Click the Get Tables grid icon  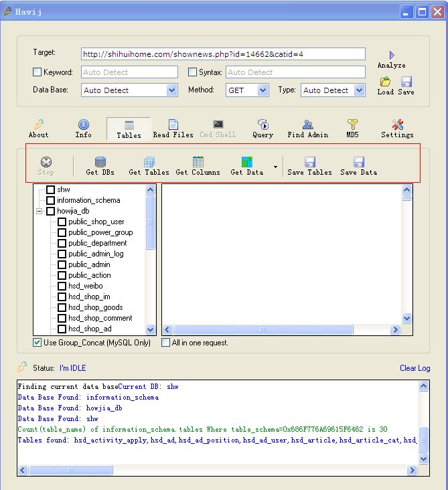[x=149, y=162]
